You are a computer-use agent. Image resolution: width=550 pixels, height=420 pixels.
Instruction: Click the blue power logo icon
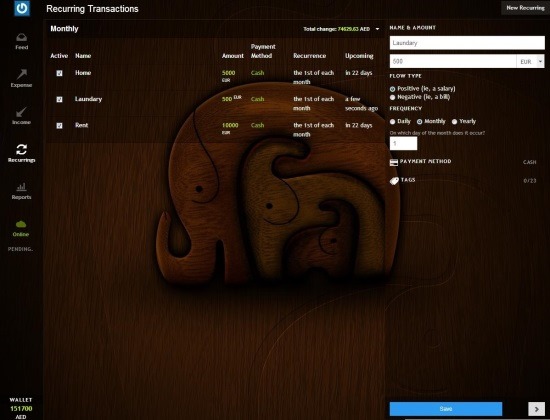pyautogui.click(x=22, y=8)
